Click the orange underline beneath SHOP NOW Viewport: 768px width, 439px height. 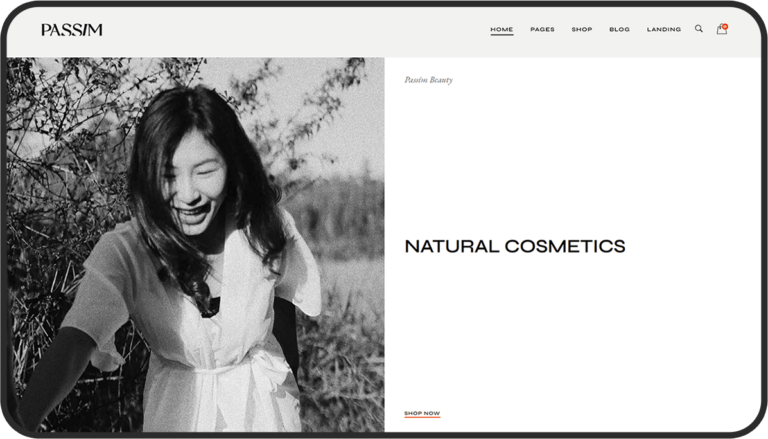pyautogui.click(x=421, y=418)
